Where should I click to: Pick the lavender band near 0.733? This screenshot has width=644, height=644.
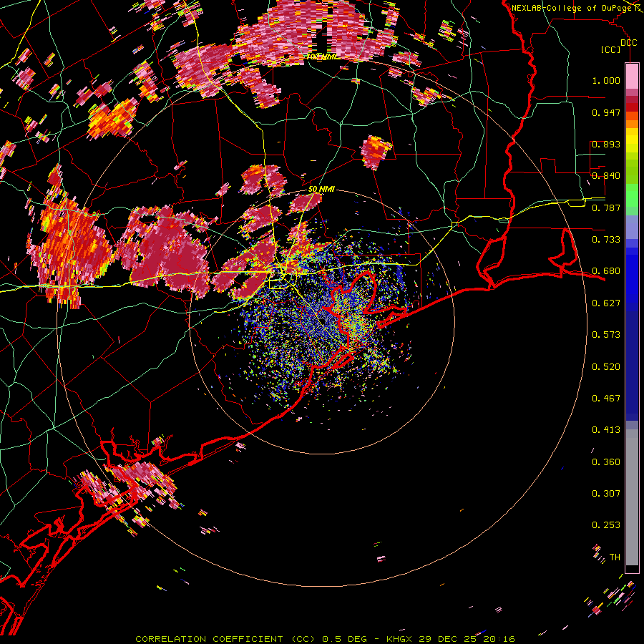632,227
